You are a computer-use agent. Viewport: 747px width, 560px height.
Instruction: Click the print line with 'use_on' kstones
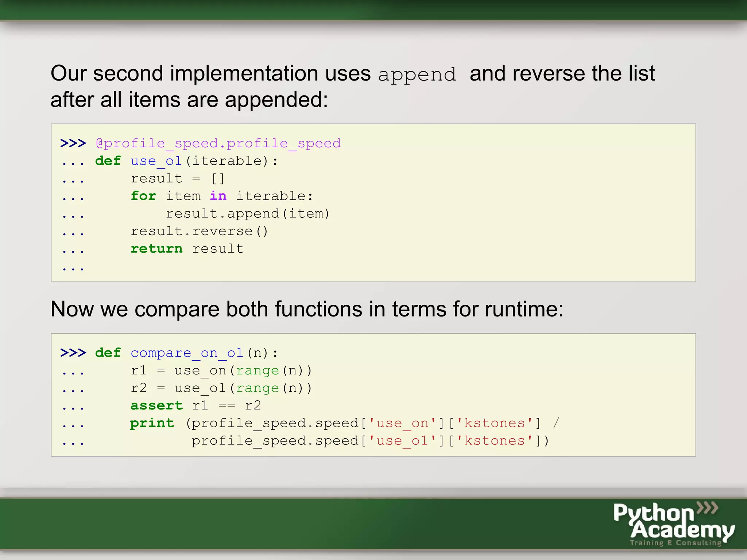pos(345,423)
